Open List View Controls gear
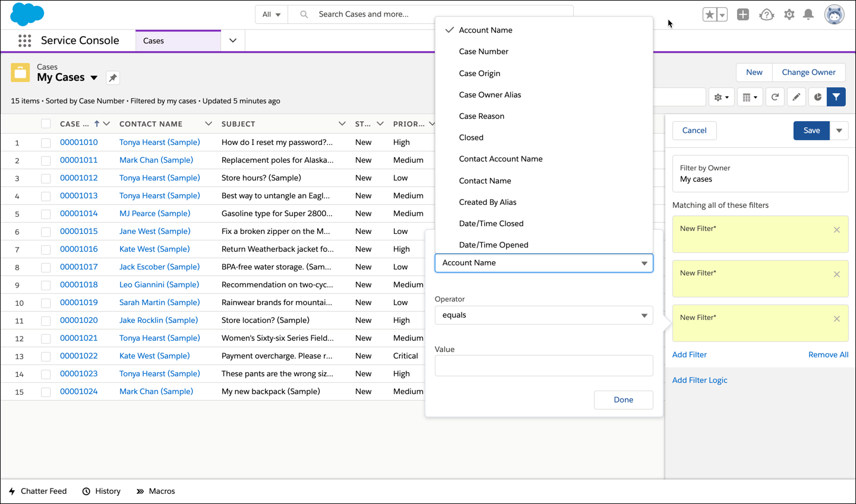The image size is (856, 504). click(x=721, y=97)
